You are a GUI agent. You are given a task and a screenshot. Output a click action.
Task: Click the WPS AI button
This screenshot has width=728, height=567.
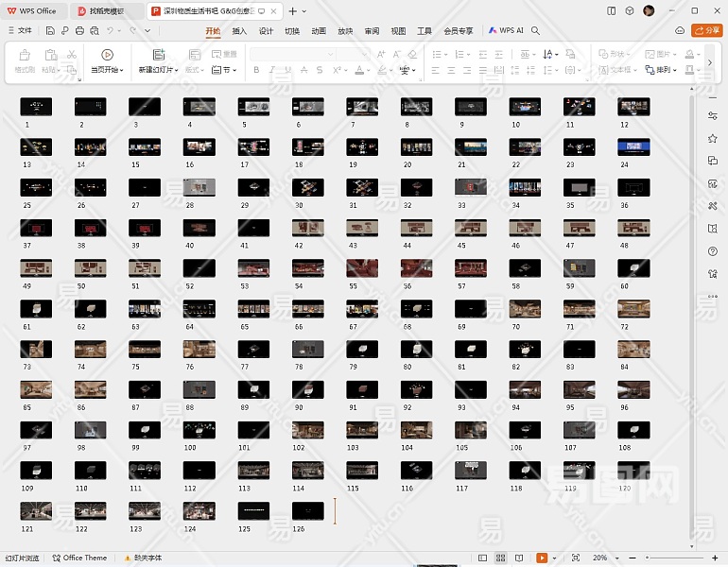click(507, 30)
